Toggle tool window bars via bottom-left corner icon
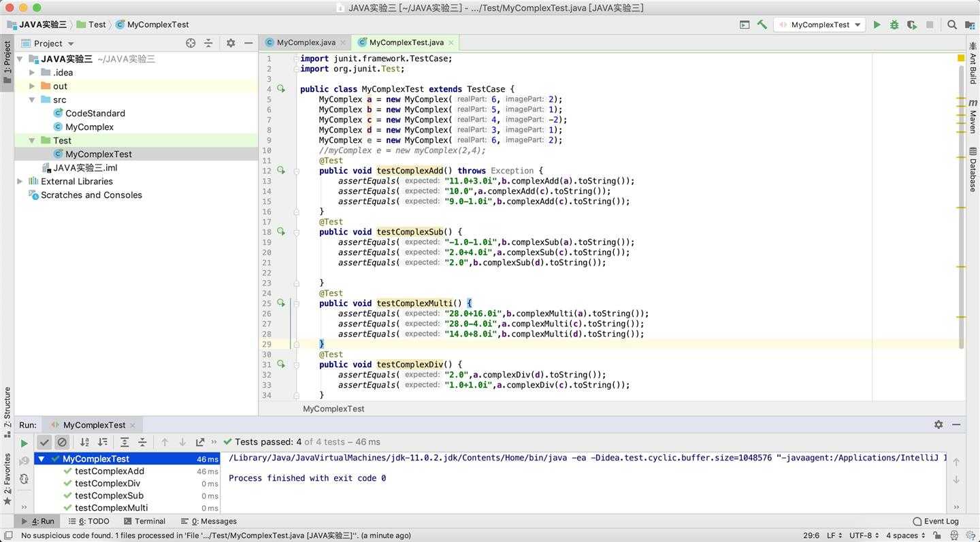 coord(7,535)
